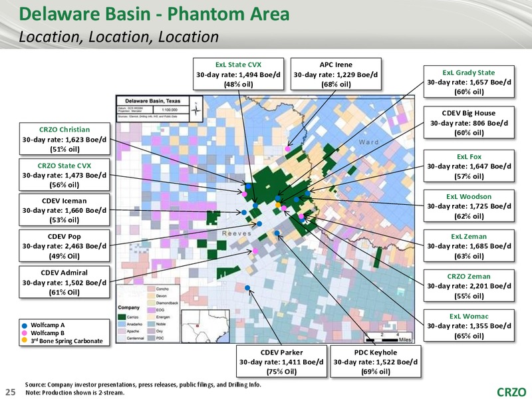Click the PDC legend swatch
This screenshot has height=399, width=532.
[151, 338]
